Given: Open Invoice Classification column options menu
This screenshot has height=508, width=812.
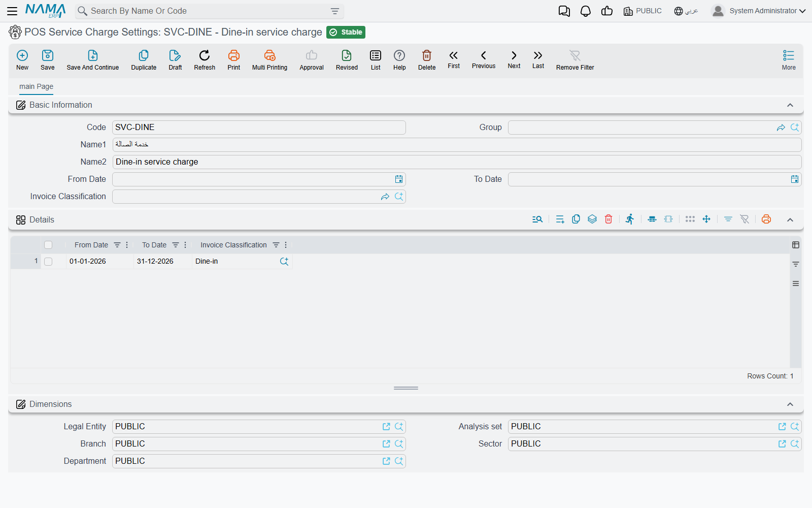Looking at the screenshot, I should coord(286,245).
